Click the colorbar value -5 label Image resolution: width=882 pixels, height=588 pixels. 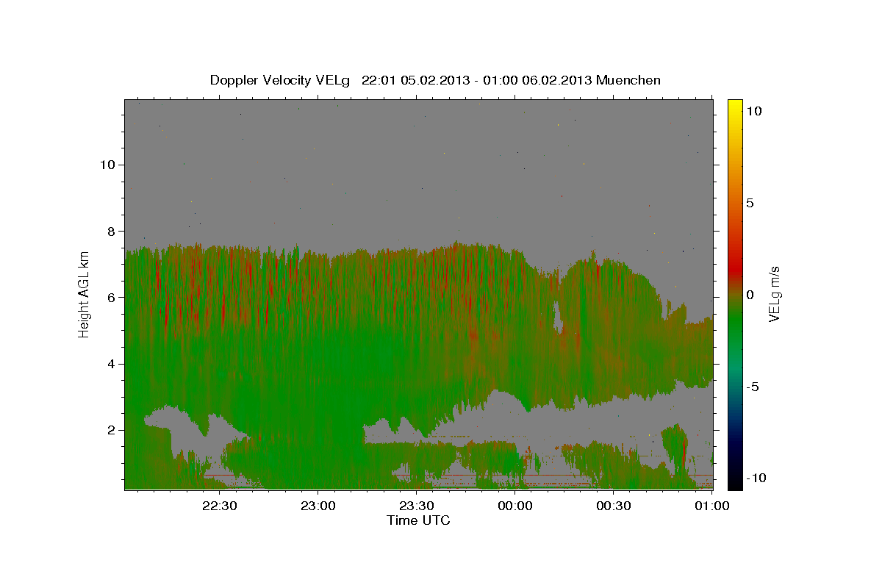click(x=752, y=387)
